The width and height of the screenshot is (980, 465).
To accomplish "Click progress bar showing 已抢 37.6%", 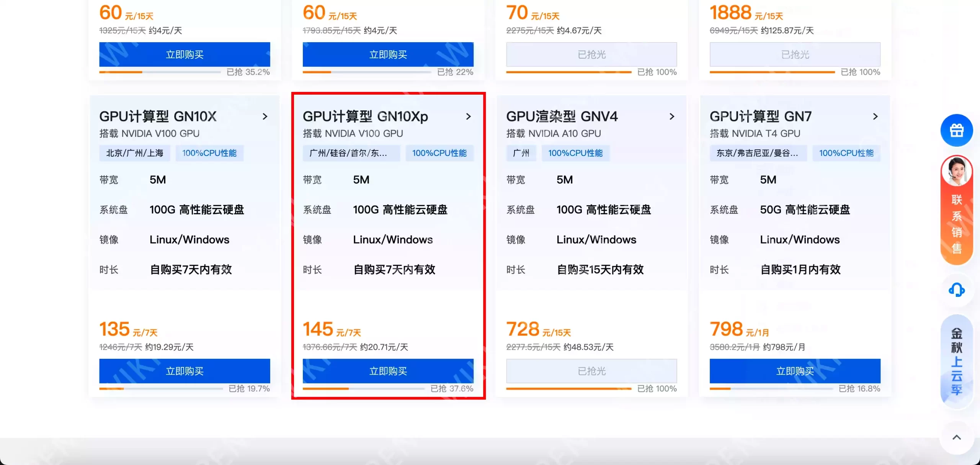I will click(x=364, y=388).
